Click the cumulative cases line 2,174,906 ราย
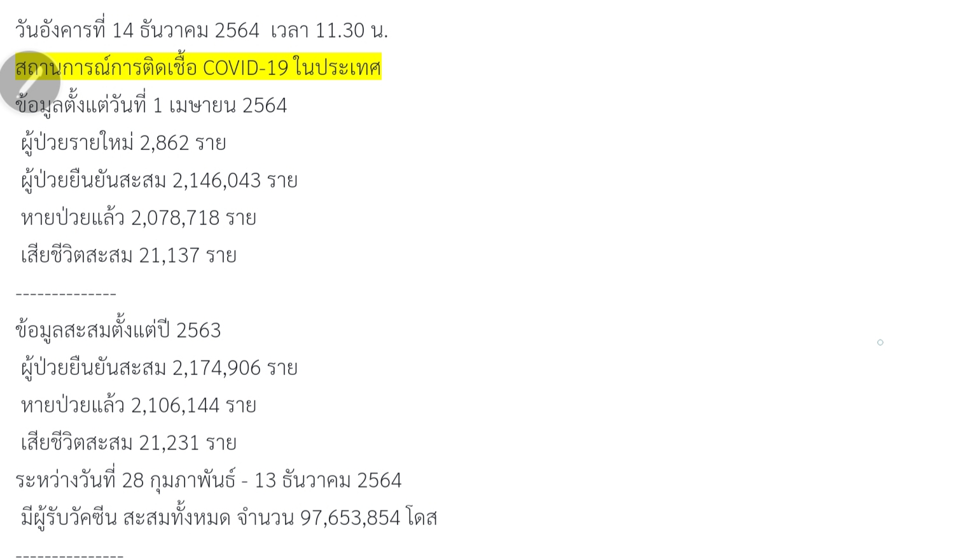Image resolution: width=977 pixels, height=560 pixels. [x=159, y=367]
